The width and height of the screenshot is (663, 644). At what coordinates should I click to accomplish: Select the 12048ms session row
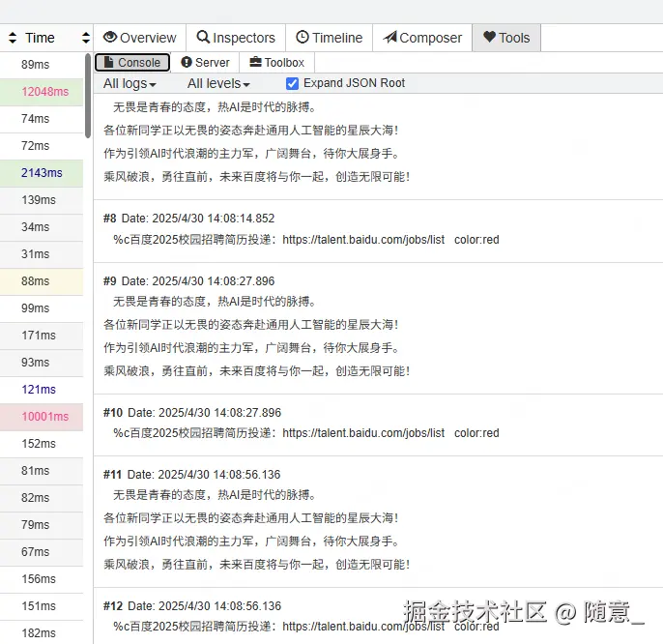[42, 92]
